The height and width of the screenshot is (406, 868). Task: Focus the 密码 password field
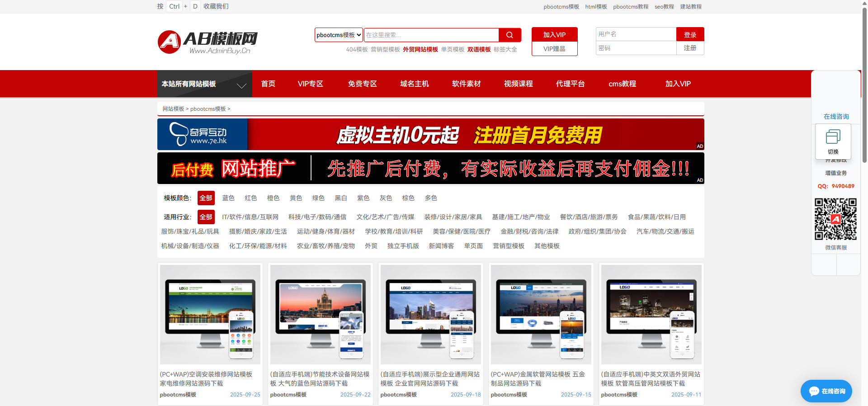pos(636,48)
